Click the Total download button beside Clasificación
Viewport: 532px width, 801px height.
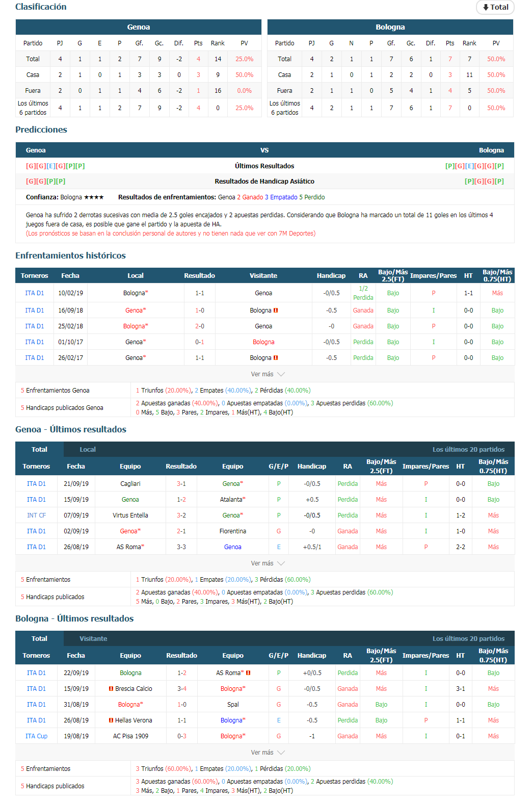pyautogui.click(x=495, y=7)
